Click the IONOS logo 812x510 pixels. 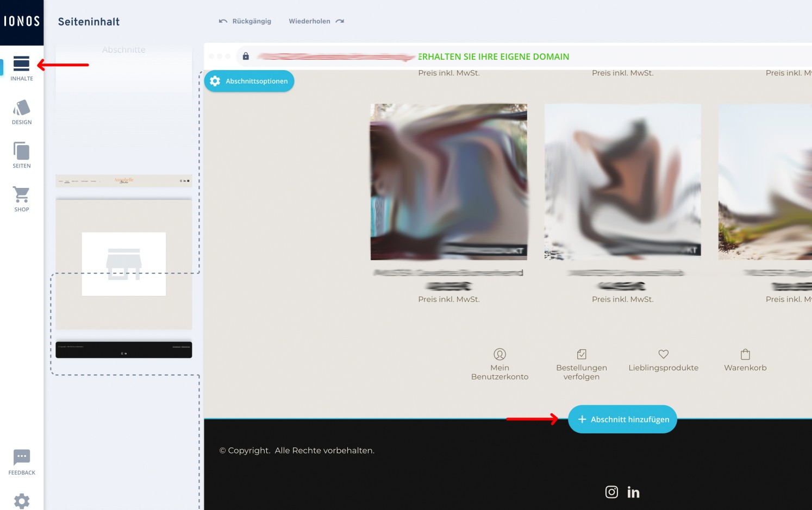[x=22, y=22]
